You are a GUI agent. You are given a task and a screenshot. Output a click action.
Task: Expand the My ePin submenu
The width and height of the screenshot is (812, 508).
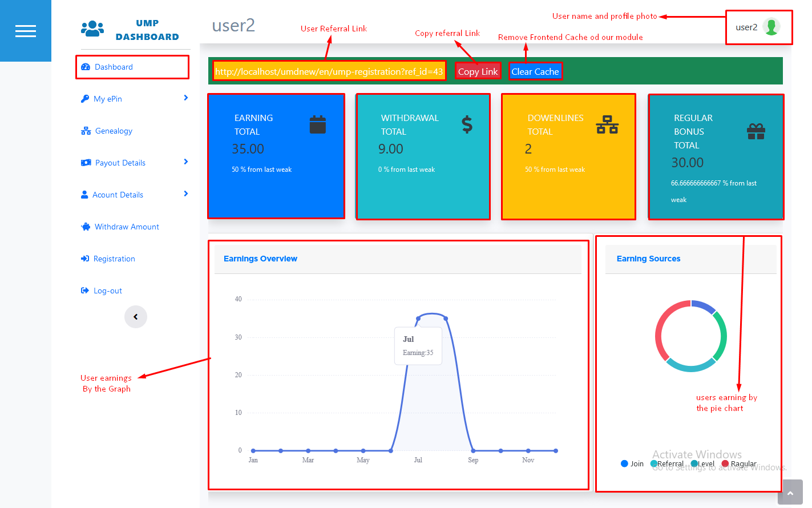tap(185, 98)
